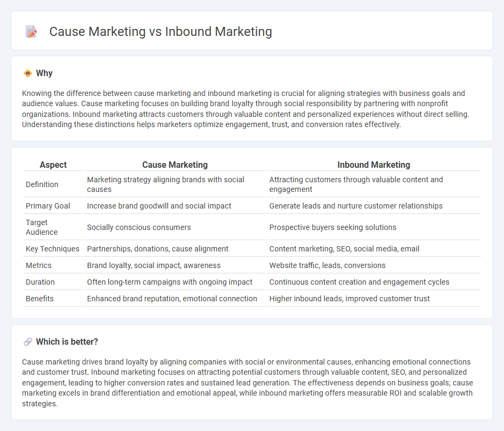Click cell 'Attracting customers through valuable content and engagement'
Viewport: 504px width, 431px height.
point(374,184)
